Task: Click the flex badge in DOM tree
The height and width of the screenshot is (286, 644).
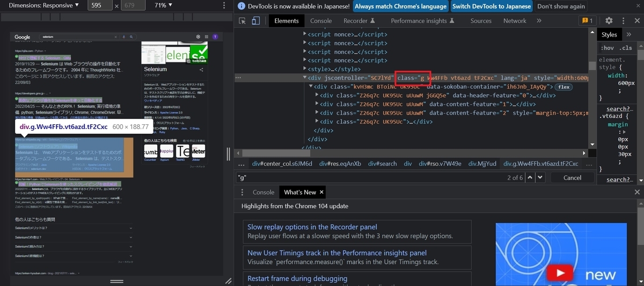Action: (563, 87)
